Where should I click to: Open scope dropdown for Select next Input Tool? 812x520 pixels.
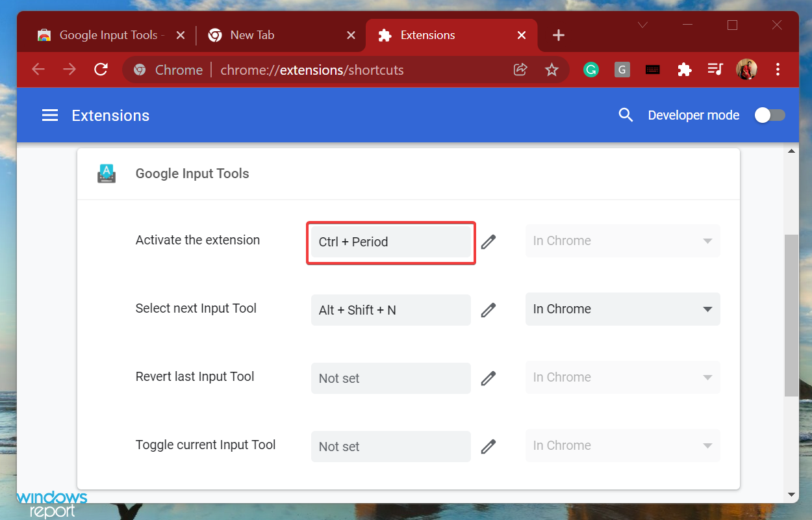click(623, 309)
